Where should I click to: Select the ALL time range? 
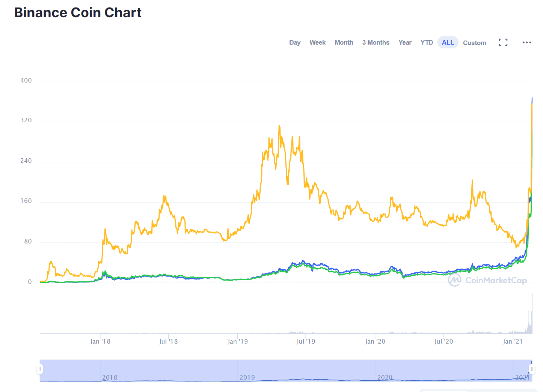[448, 42]
